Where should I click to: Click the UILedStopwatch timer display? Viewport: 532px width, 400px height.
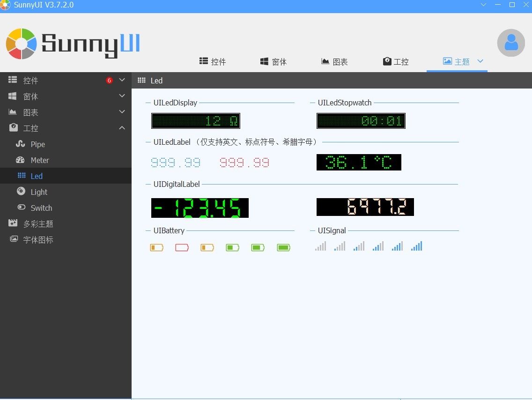pos(361,121)
